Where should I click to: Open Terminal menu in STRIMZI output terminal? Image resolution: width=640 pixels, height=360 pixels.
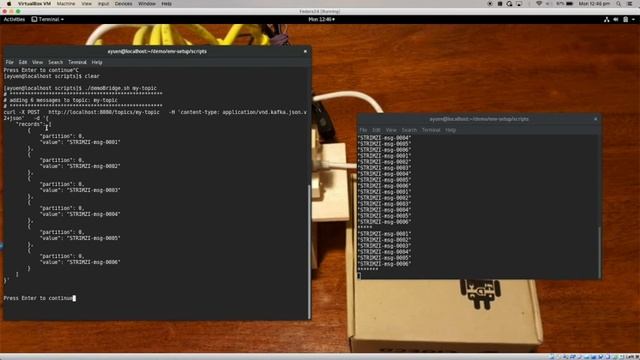(431, 130)
